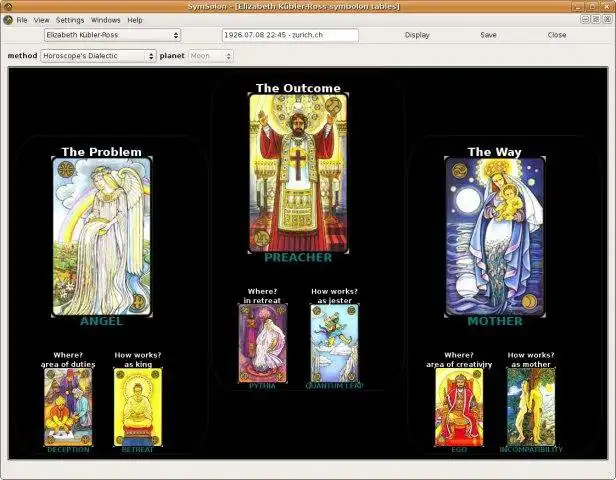This screenshot has width=616, height=480.
Task: Click the Close button in toolbar
Action: [556, 35]
